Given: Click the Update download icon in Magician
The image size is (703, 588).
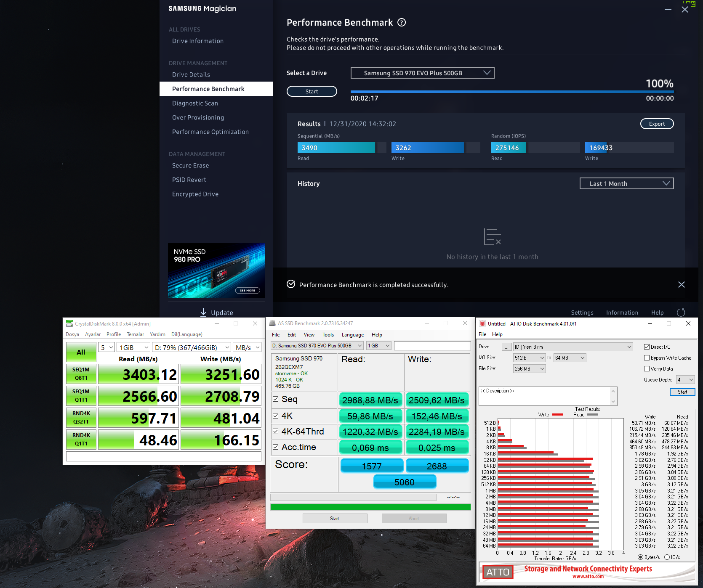Looking at the screenshot, I should (x=203, y=312).
